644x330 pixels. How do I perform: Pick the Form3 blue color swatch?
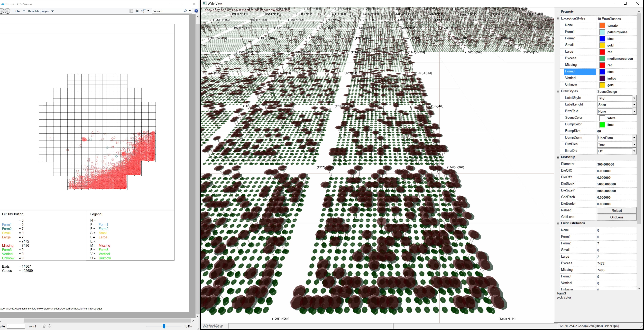coord(602,72)
